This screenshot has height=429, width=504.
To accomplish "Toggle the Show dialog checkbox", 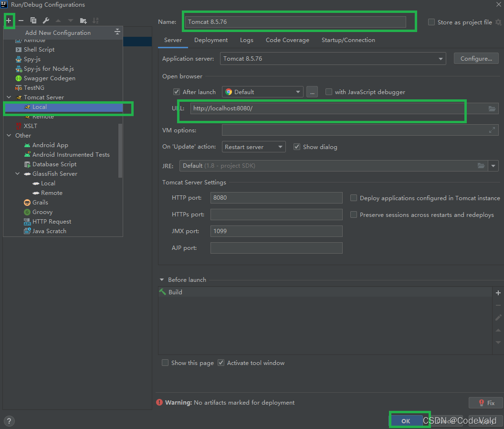I will pyautogui.click(x=297, y=147).
